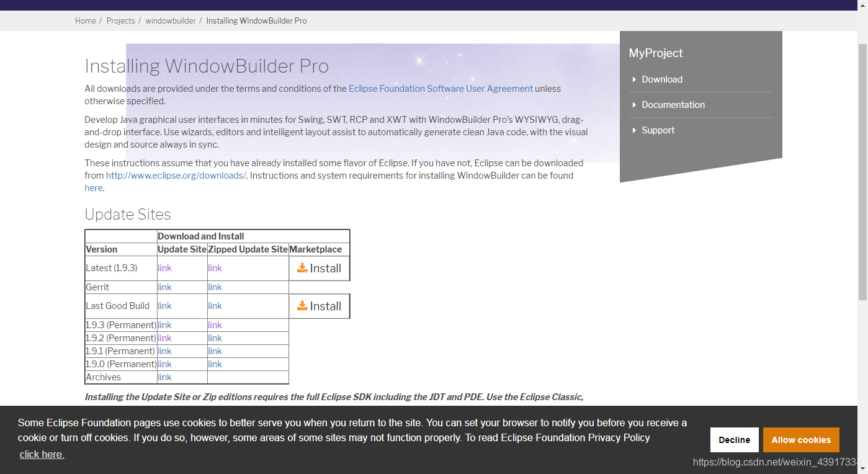Open Zipped Update Site link for Latest (1.9.3)
Image resolution: width=868 pixels, height=474 pixels.
tap(215, 268)
